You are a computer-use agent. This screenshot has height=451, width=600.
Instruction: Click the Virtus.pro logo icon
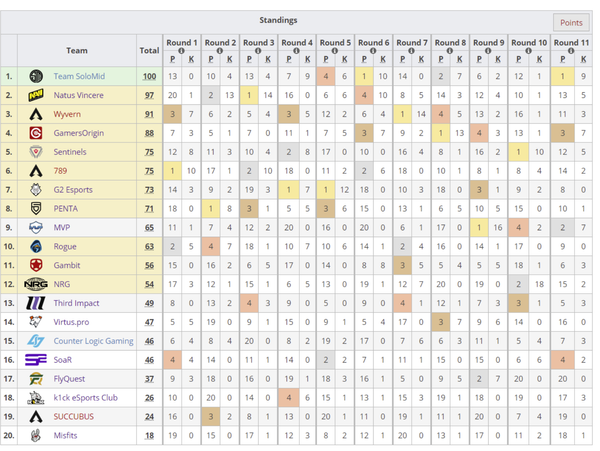pyautogui.click(x=36, y=322)
